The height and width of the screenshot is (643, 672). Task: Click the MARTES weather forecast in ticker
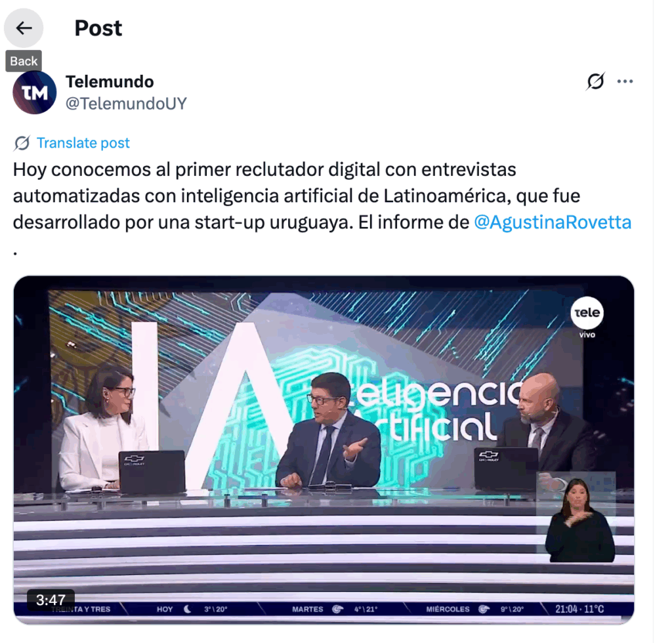tap(335, 609)
